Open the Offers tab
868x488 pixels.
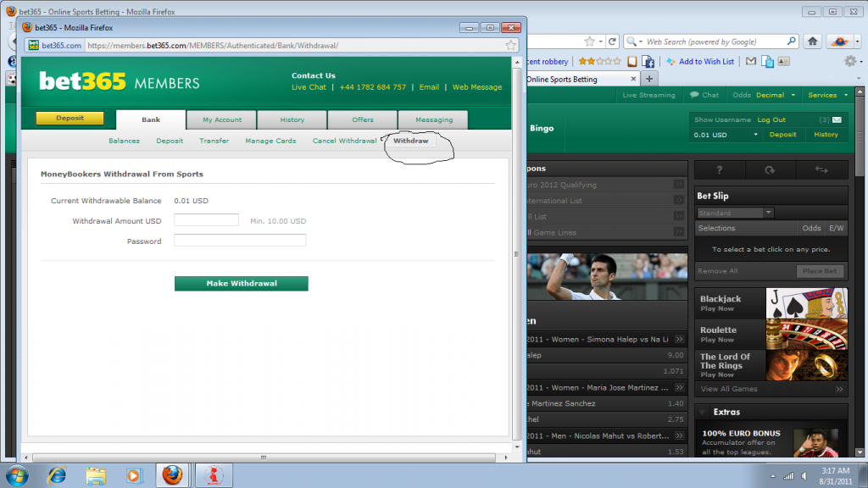pos(363,119)
